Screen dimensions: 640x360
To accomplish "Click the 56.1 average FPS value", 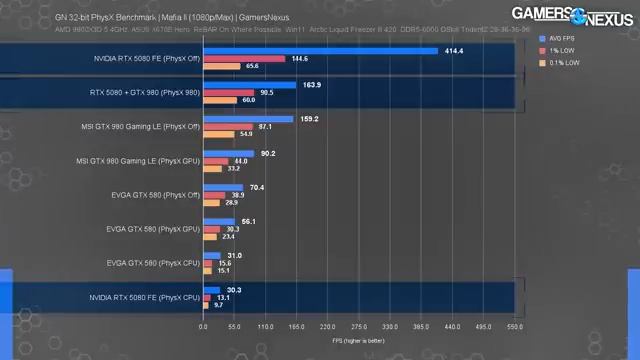I will tap(249, 222).
